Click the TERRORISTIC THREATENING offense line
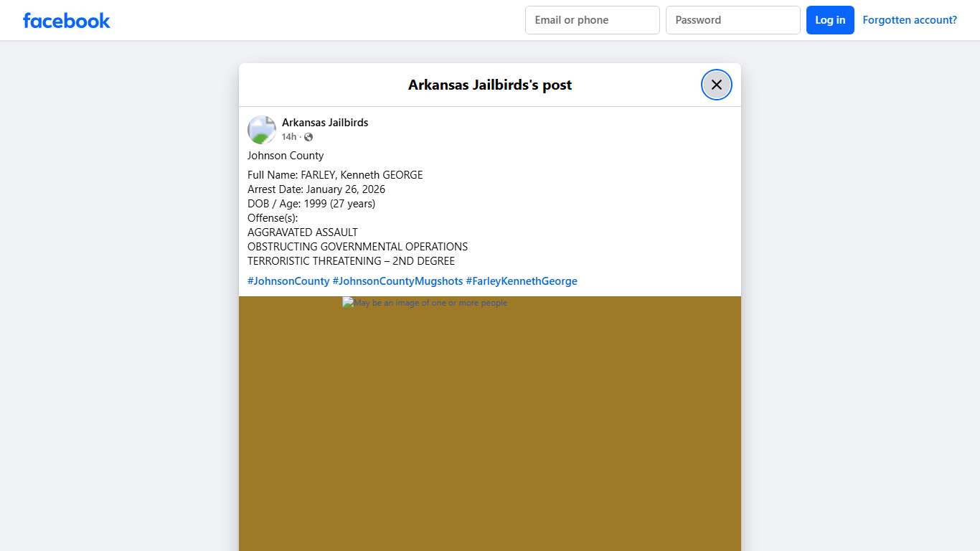This screenshot has width=980, height=551. tap(351, 261)
